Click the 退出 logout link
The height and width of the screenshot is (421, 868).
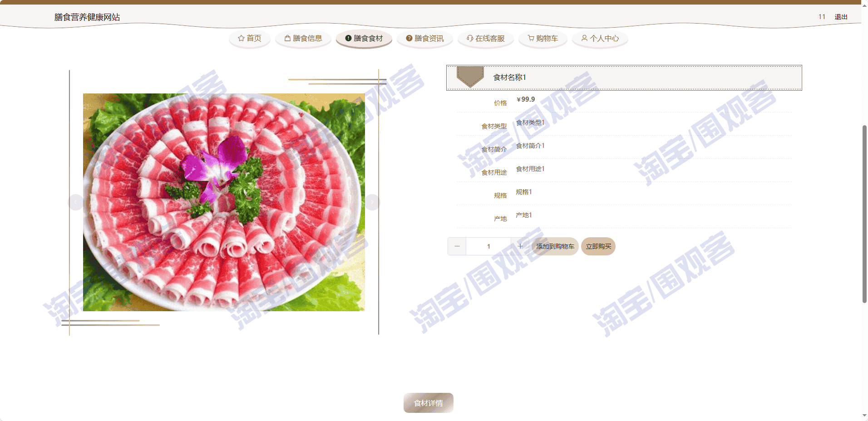(841, 17)
